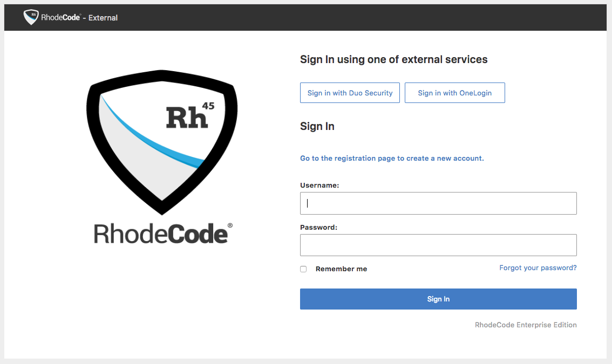Click the Remember me label text
The height and width of the screenshot is (364, 612).
click(x=341, y=269)
